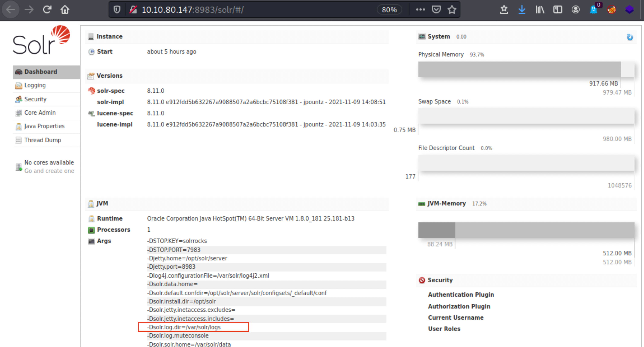Open the Downloads arrow icon
This screenshot has width=644, height=347.
(522, 10)
